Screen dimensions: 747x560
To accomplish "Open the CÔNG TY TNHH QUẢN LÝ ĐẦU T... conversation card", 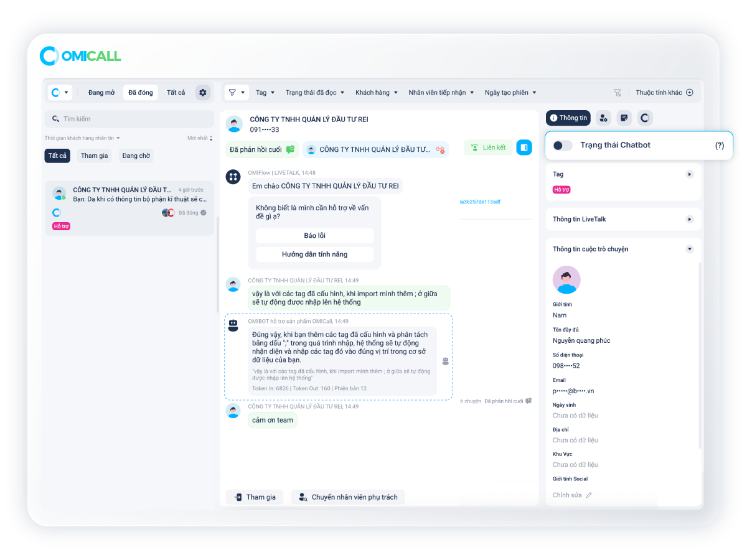I will click(129, 208).
